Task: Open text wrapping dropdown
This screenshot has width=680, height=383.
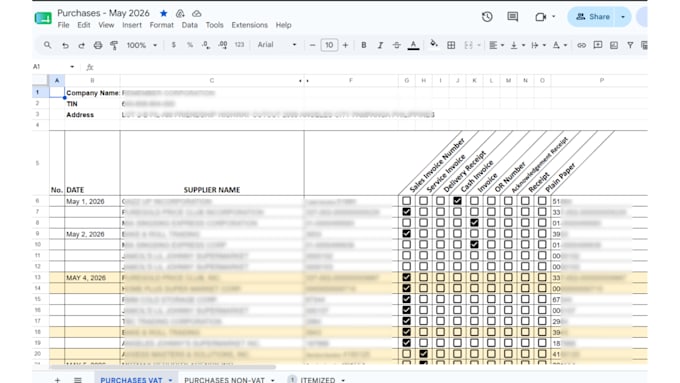Action: 538,45
